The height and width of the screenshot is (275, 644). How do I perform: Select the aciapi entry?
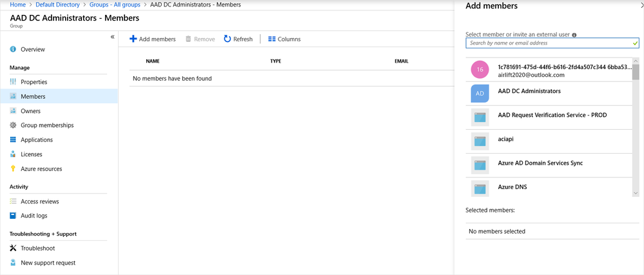pyautogui.click(x=549, y=141)
